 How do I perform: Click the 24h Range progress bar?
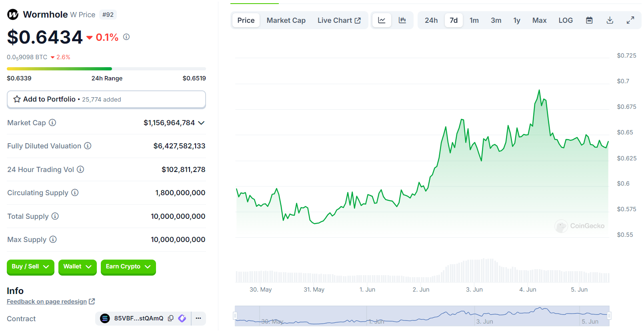[106, 69]
